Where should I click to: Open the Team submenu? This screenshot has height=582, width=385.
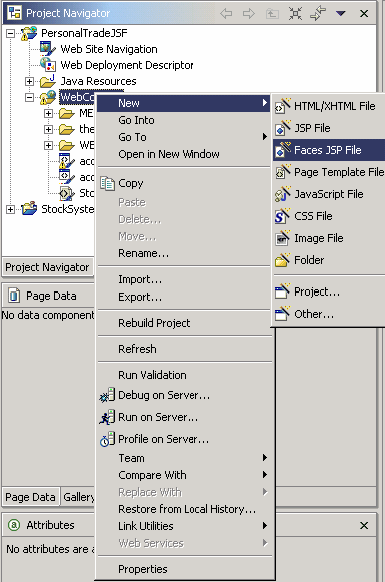pyautogui.click(x=183, y=458)
